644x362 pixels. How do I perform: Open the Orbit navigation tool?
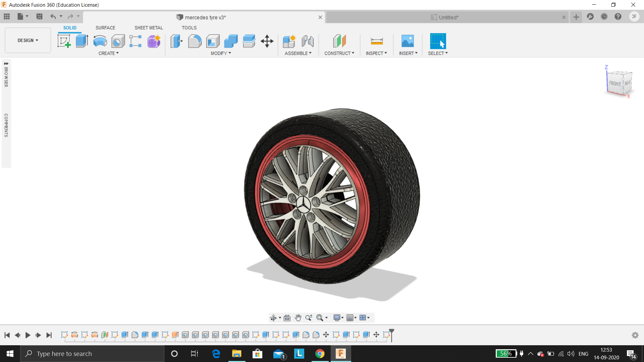click(273, 318)
